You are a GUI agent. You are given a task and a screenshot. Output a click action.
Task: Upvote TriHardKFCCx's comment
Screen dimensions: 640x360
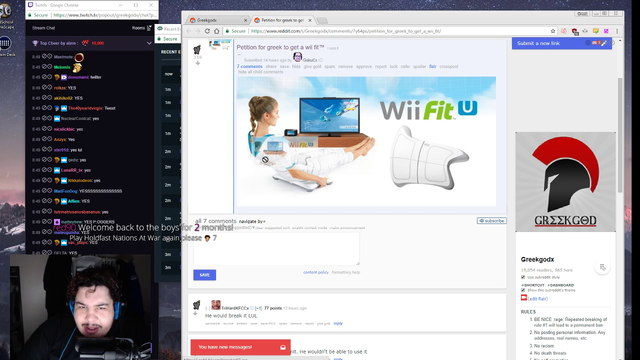tap(197, 304)
